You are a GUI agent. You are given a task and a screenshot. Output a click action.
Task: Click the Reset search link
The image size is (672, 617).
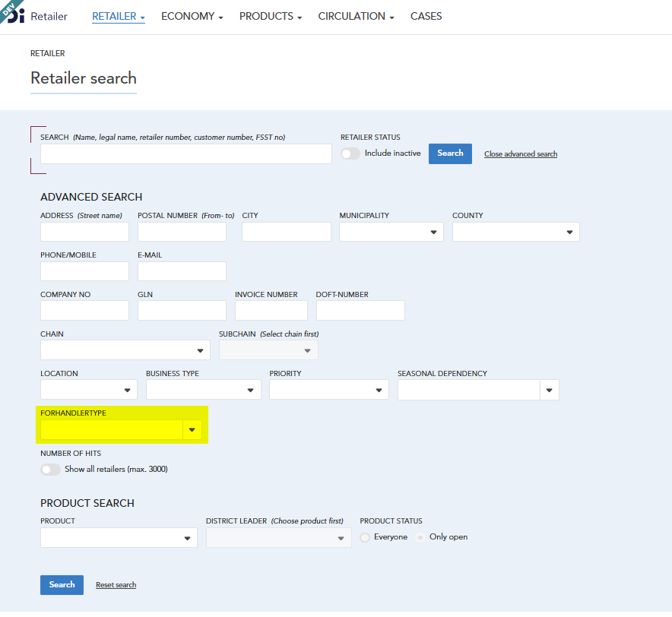pos(116,585)
